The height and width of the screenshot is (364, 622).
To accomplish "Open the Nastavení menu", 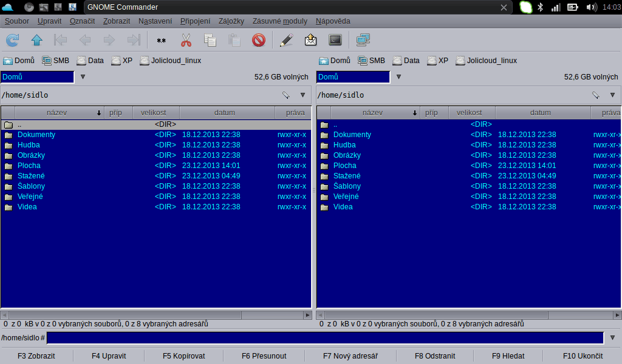I will click(x=155, y=21).
